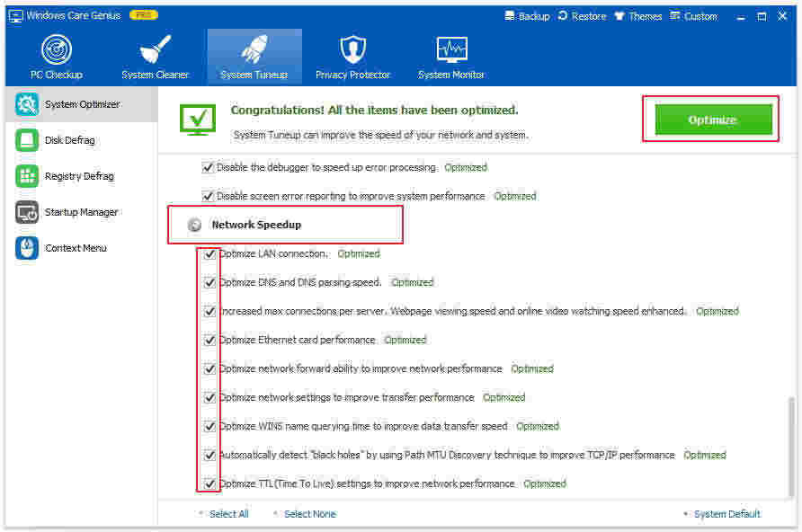
Task: Click the Optimized status beside LAN connection
Action: (x=359, y=254)
